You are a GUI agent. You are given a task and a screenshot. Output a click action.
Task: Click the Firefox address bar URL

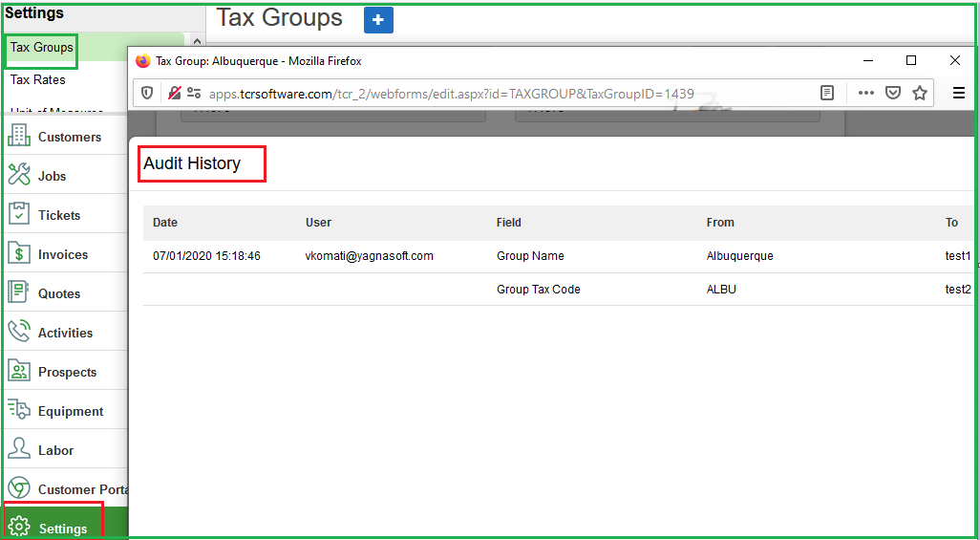[x=451, y=94]
